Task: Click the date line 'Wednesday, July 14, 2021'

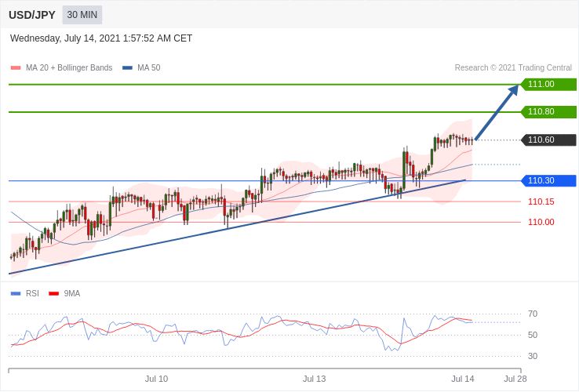Action: click(x=101, y=38)
